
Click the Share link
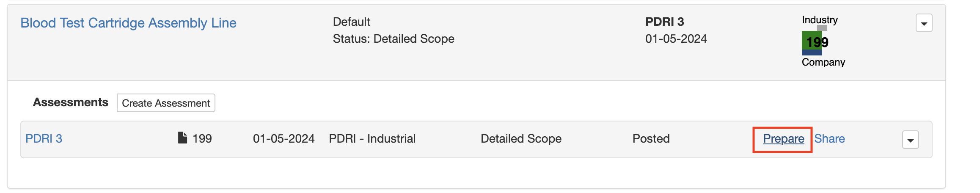click(829, 139)
